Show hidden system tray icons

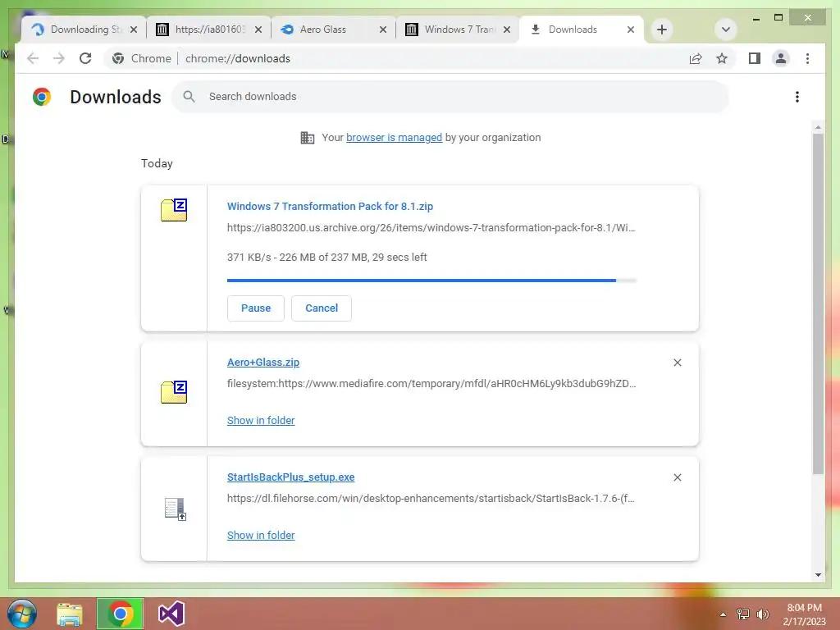(724, 614)
